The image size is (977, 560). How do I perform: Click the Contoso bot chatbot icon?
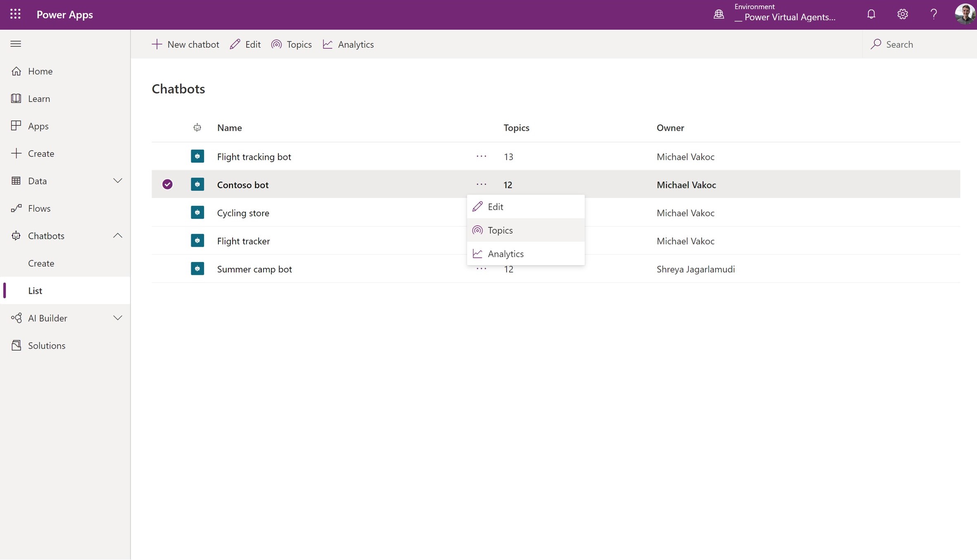point(198,184)
